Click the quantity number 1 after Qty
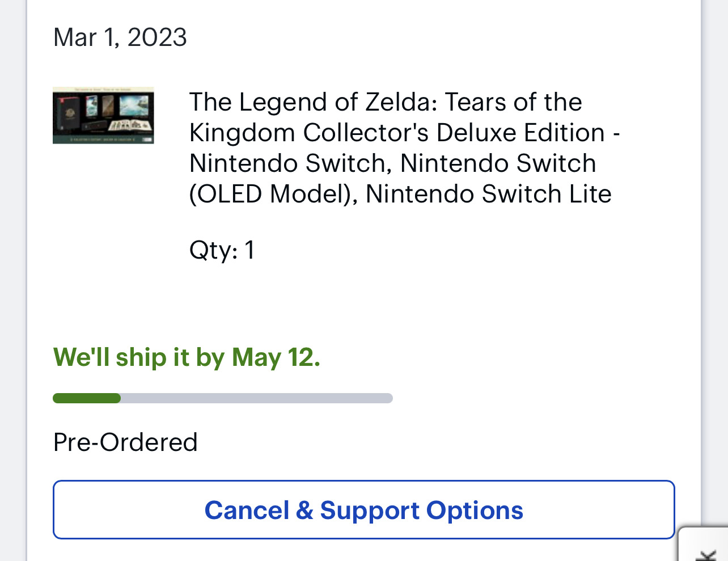Viewport: 728px width, 561px height. click(249, 250)
